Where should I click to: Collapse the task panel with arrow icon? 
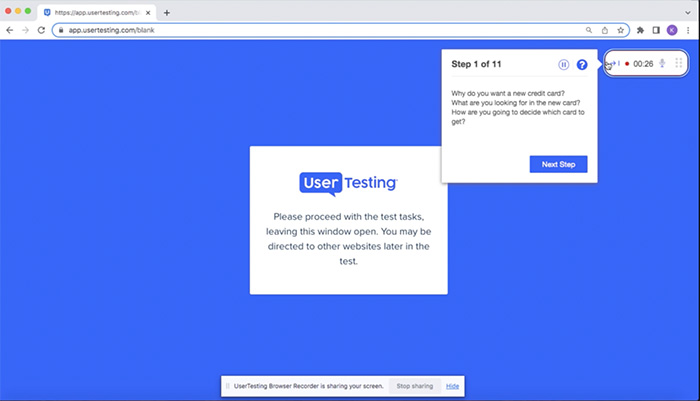pyautogui.click(x=614, y=63)
